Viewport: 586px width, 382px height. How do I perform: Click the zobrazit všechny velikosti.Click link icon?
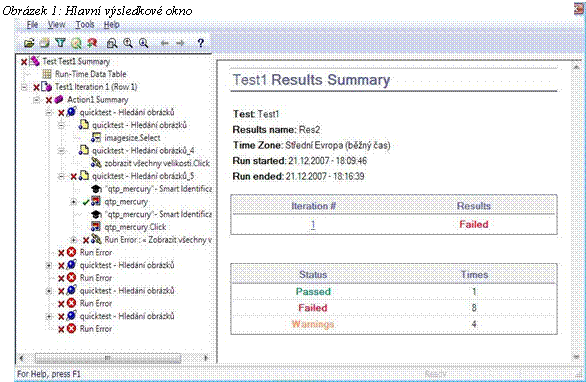coord(96,163)
